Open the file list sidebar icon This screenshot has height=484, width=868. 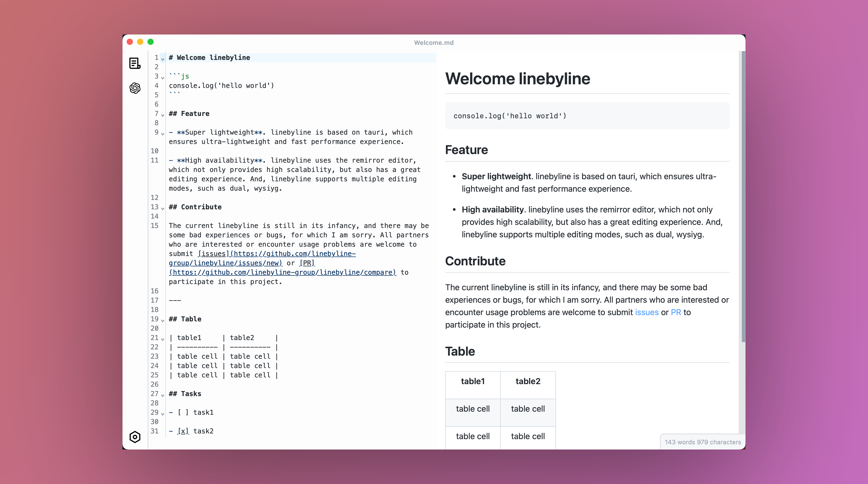tap(135, 63)
